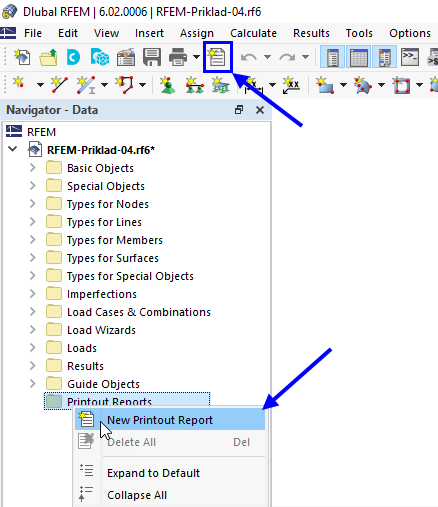Viewport: 438px width, 507px height.
Task: Choose Collapse All in context menu
Action: tap(170, 495)
